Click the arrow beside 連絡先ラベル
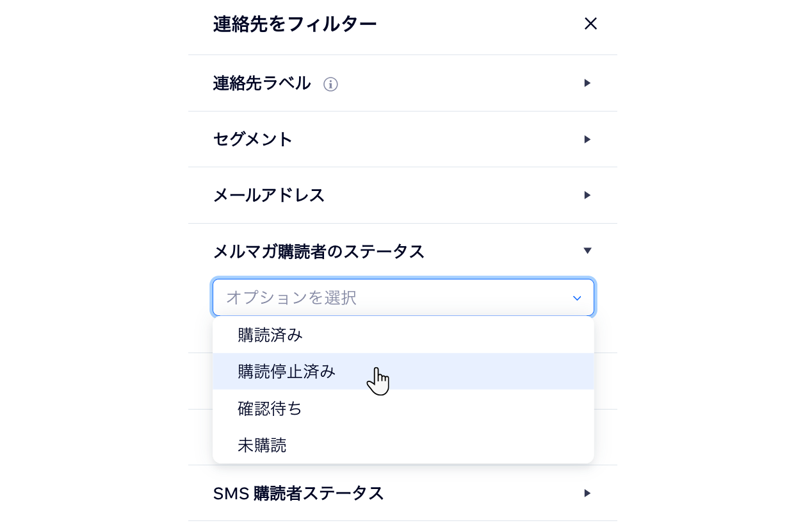This screenshot has height=523, width=812. click(x=587, y=83)
